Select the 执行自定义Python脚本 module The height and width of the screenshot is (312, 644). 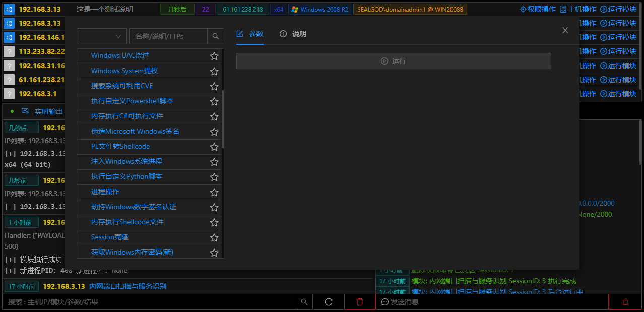(x=127, y=177)
